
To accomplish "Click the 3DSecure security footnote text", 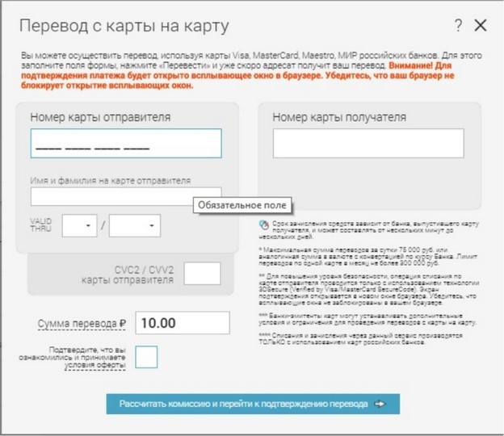I will tap(368, 290).
